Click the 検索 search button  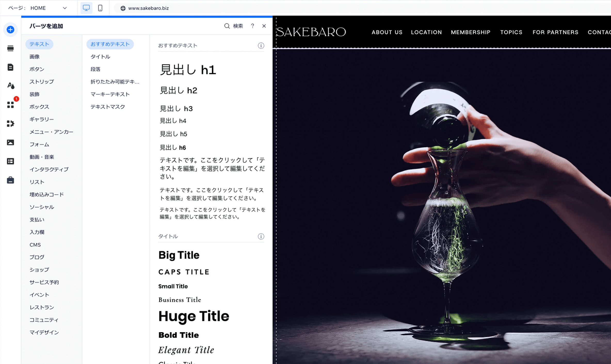[x=234, y=26]
